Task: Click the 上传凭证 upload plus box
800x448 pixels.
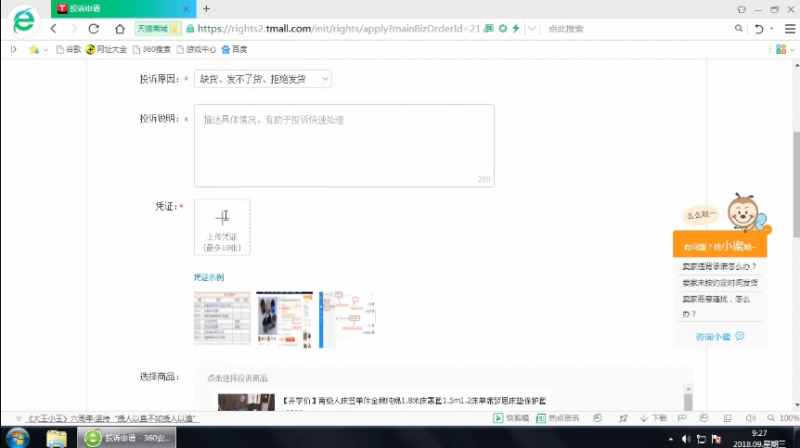Action: 222,227
